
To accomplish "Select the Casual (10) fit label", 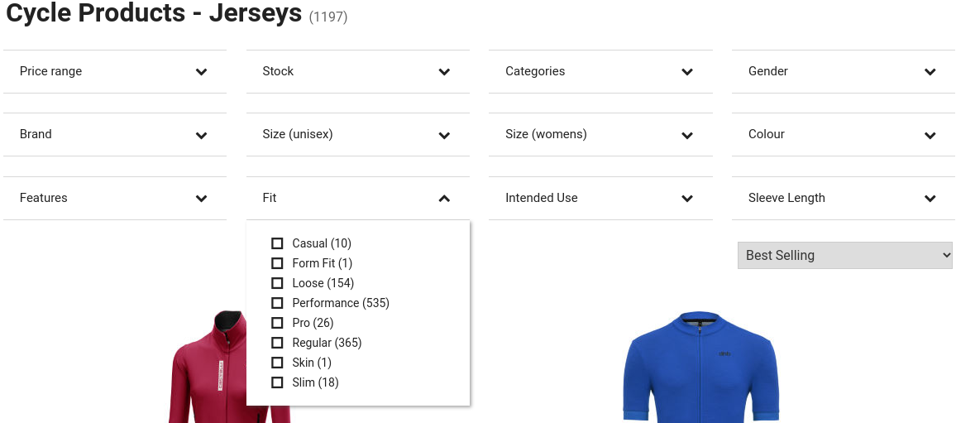I will coord(322,243).
